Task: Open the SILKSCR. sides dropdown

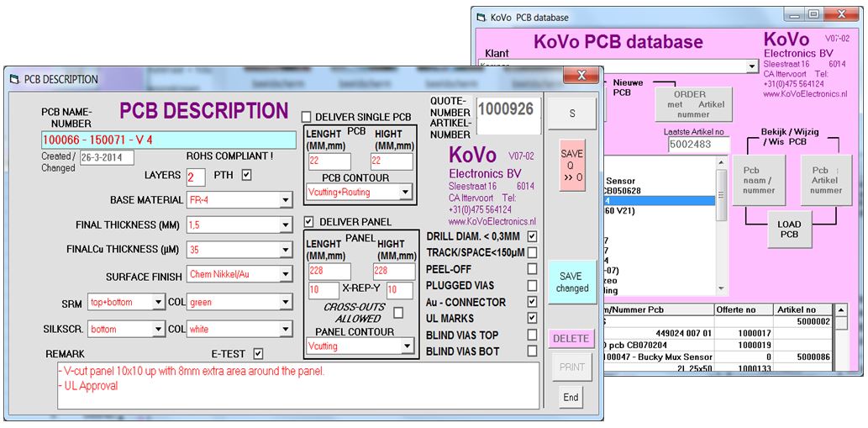Action: click(x=158, y=329)
